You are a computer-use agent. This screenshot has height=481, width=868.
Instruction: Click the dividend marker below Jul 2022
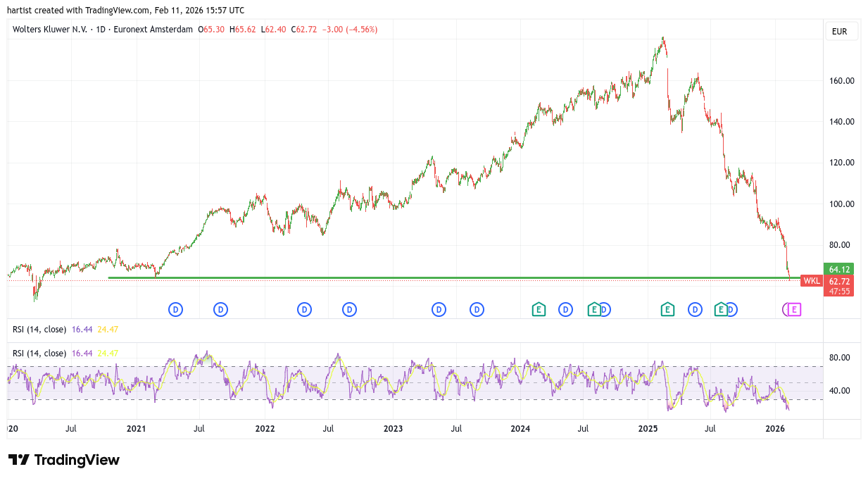point(349,309)
